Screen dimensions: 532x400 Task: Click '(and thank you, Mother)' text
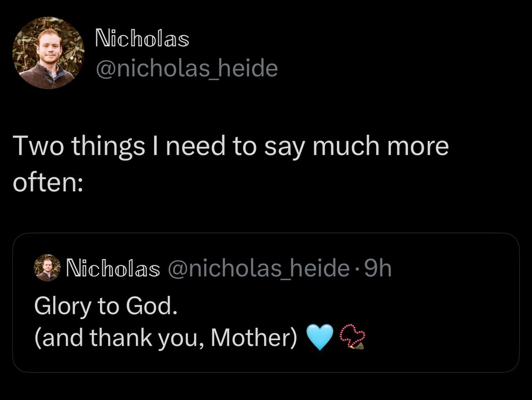tap(166, 338)
